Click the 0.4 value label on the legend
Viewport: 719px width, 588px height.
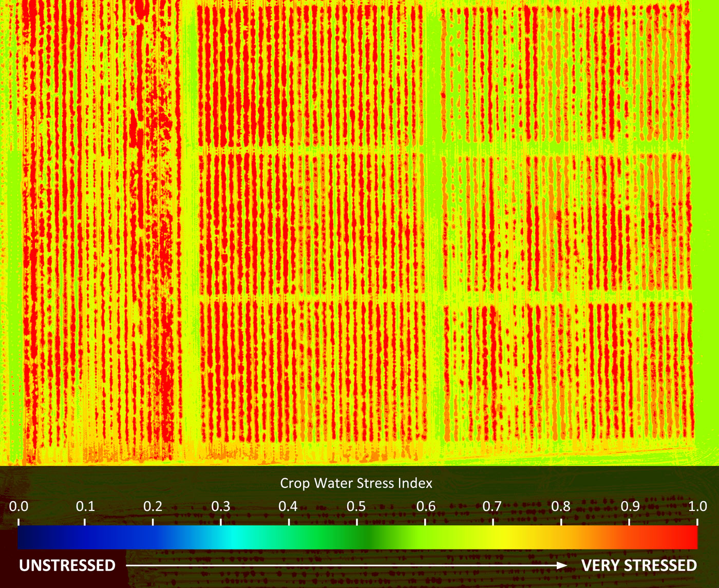pyautogui.click(x=288, y=506)
